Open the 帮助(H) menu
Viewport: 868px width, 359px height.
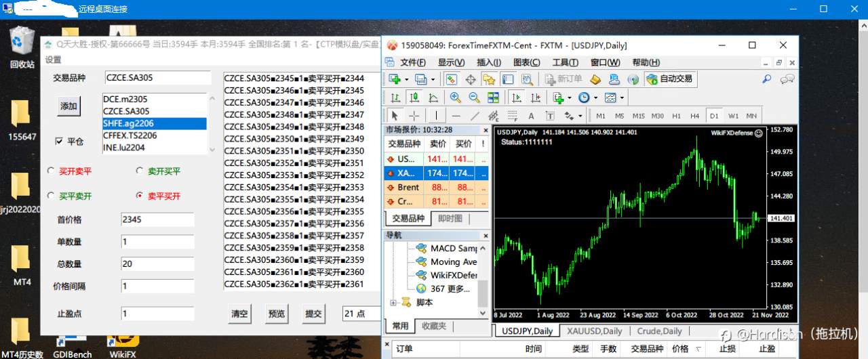tap(646, 62)
